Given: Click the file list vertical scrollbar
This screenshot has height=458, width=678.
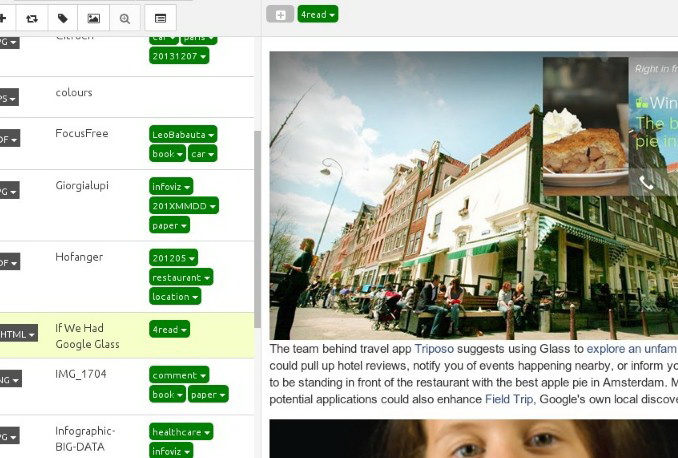Looking at the screenshot, I should pos(258,229).
